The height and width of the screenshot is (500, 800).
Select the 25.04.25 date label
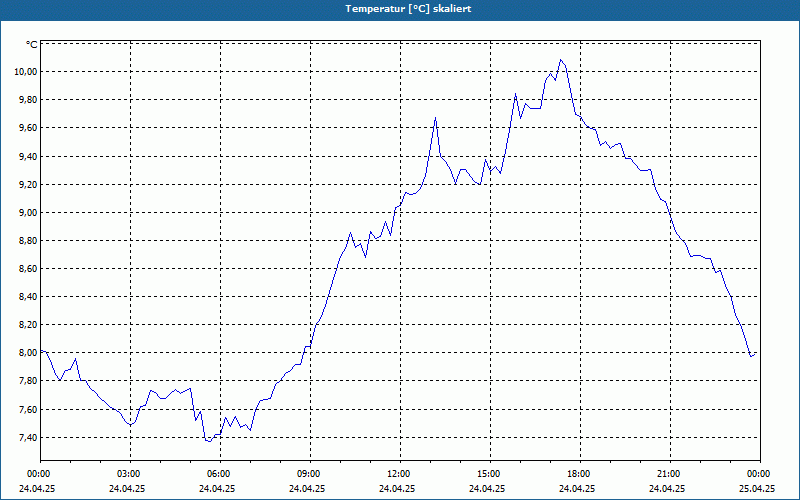[757, 488]
